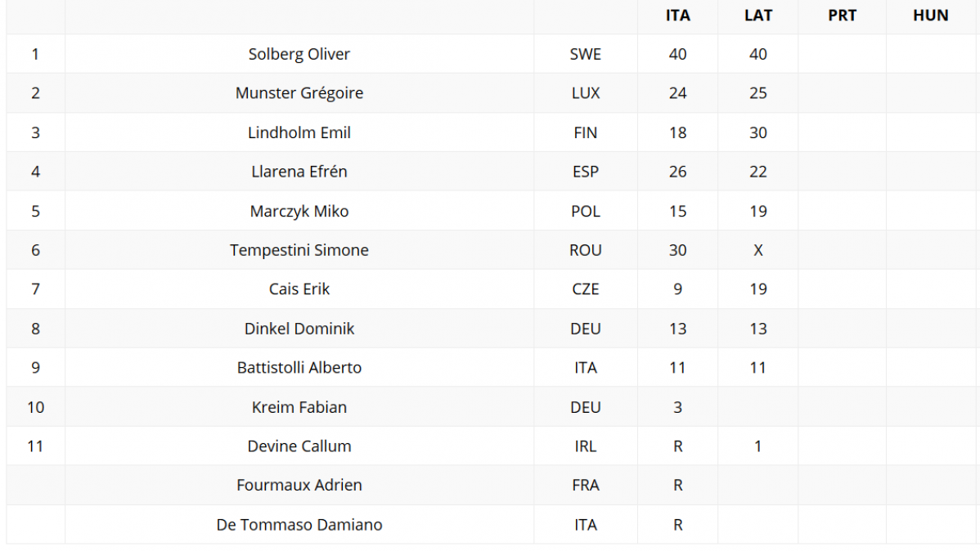This screenshot has width=980, height=551.
Task: Select driver name Munster Grégoire
Action: point(299,93)
